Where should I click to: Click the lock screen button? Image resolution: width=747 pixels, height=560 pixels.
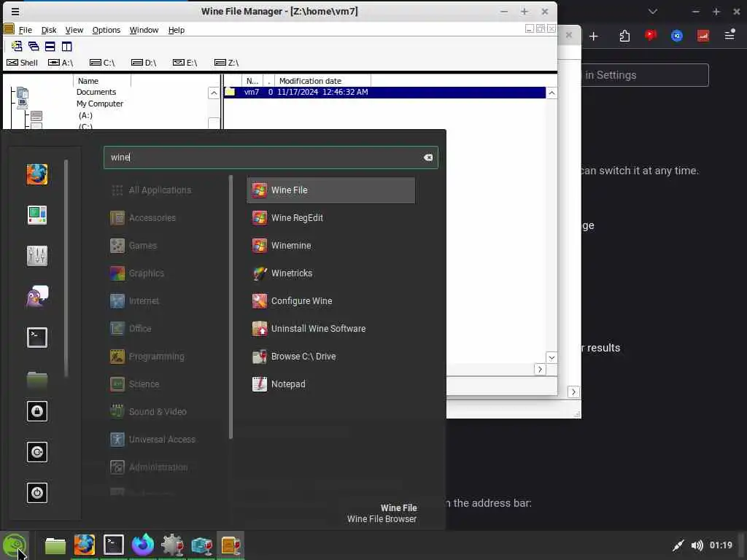tap(37, 411)
